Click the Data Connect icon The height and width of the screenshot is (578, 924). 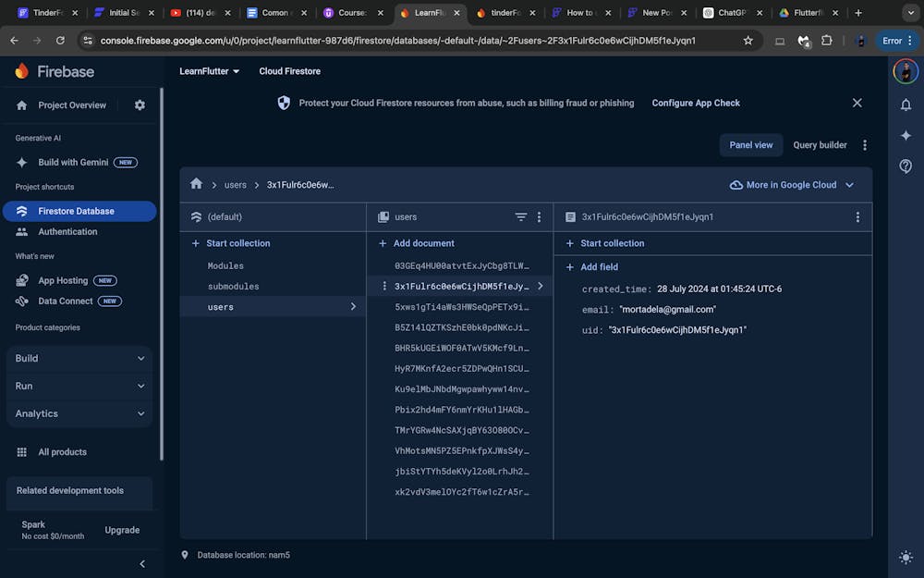pyautogui.click(x=22, y=301)
